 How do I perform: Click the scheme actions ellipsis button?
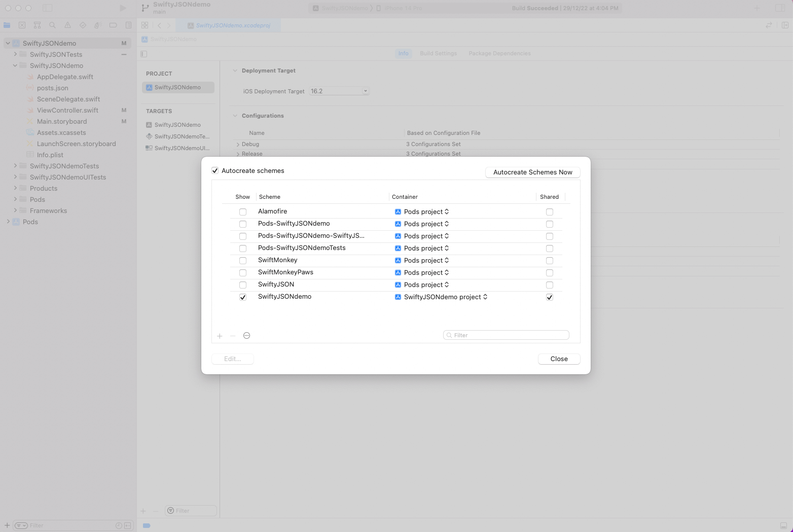pos(247,336)
